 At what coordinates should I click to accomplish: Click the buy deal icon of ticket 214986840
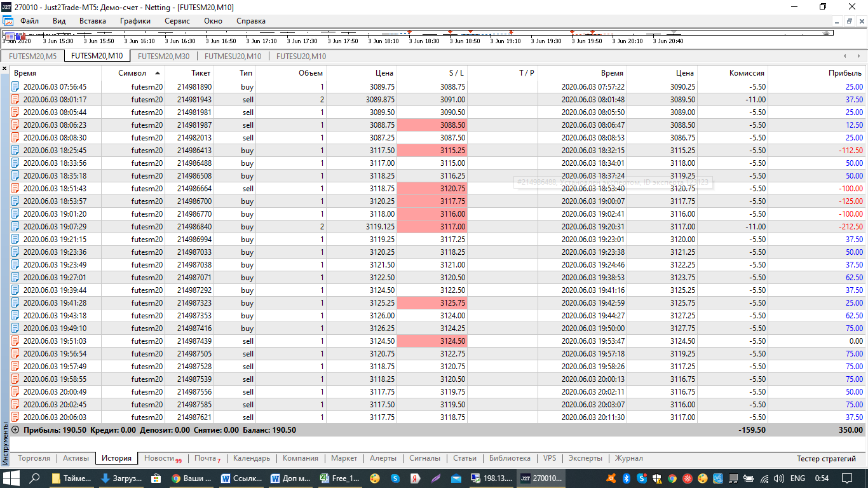[16, 227]
